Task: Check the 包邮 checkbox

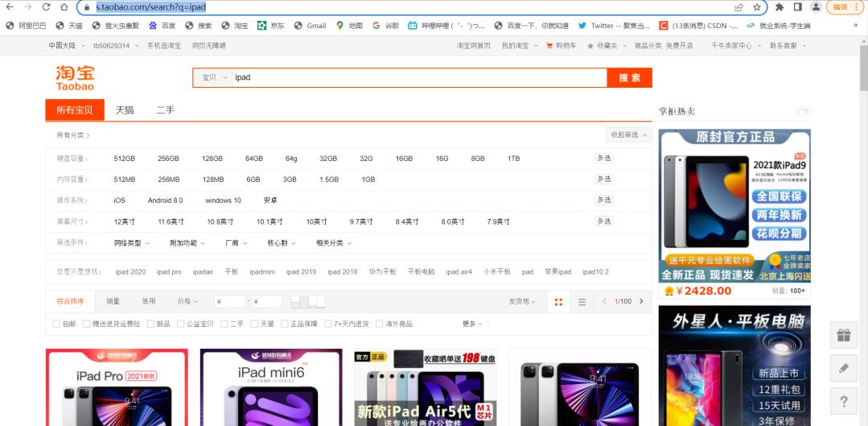Action: click(x=56, y=324)
